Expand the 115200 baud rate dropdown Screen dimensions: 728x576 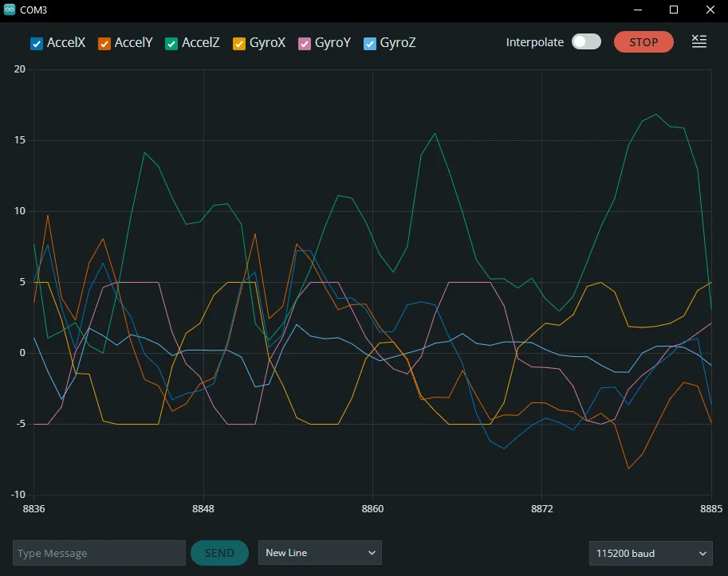click(x=650, y=553)
